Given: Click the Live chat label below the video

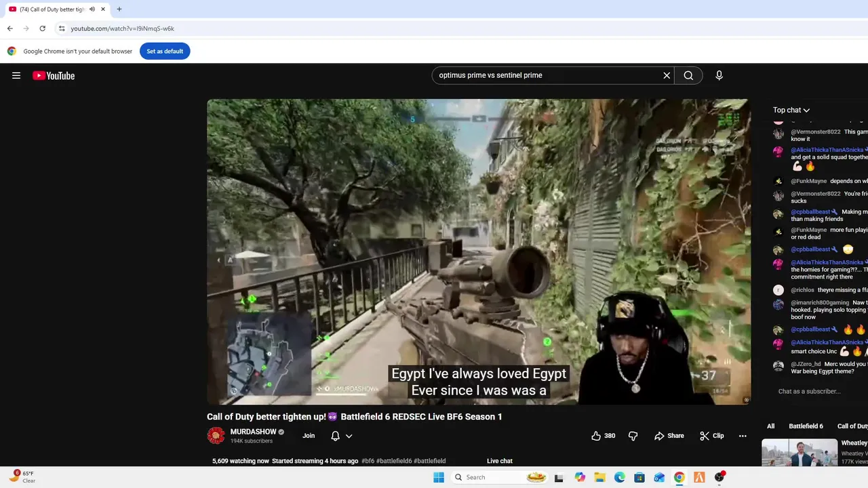Looking at the screenshot, I should pos(500,461).
